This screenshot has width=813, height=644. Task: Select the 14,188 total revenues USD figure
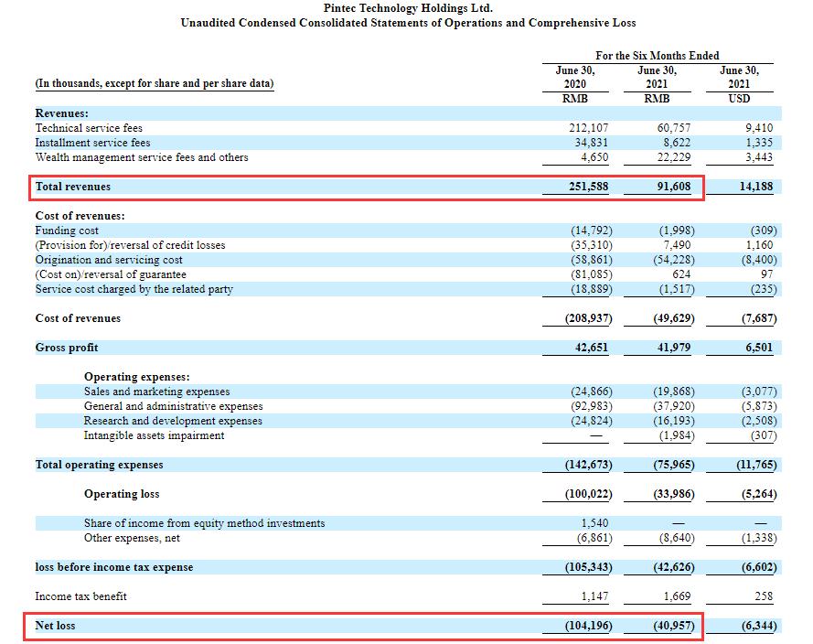click(756, 187)
